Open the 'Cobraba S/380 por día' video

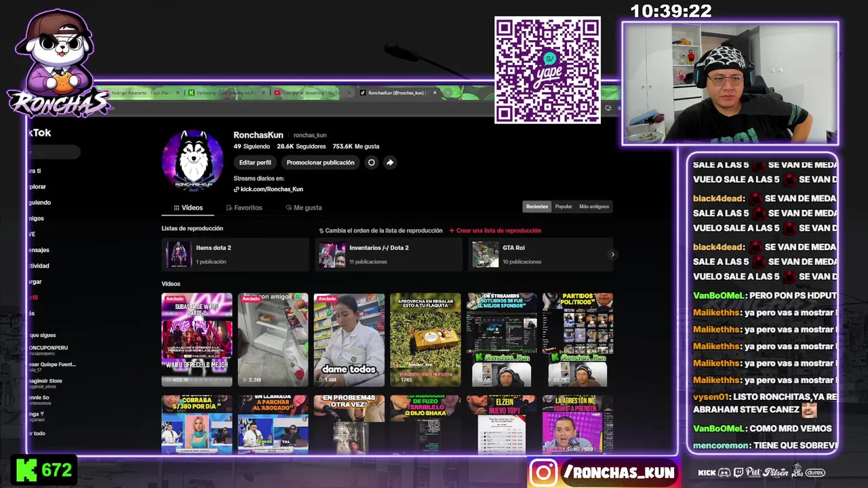pos(197,424)
